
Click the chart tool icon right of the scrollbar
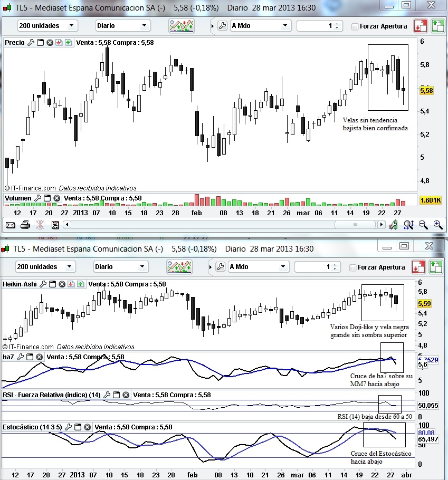click(394, 225)
